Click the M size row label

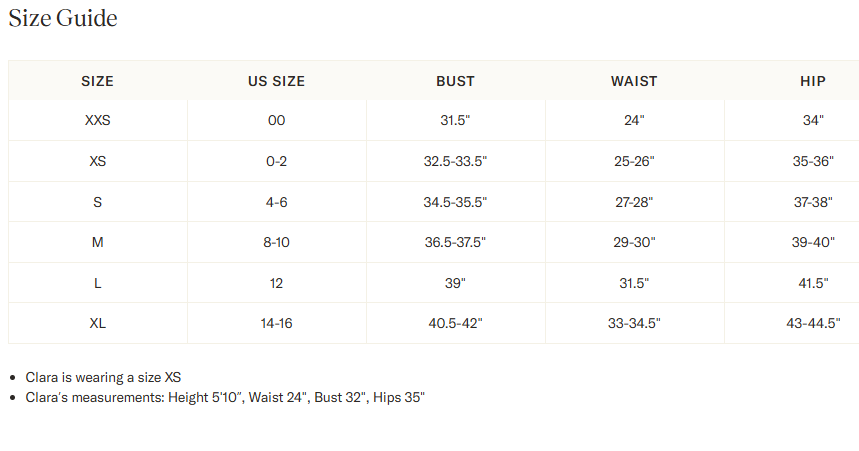click(x=98, y=243)
